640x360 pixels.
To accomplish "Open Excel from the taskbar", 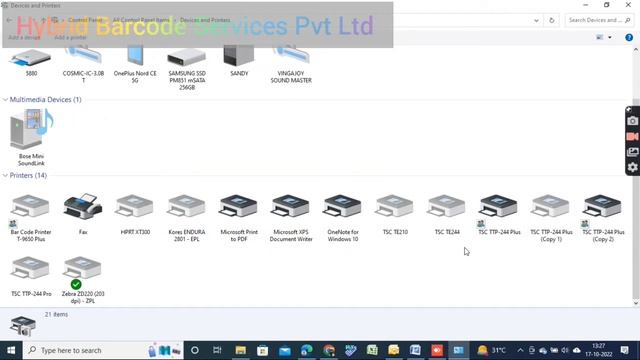I will point(372,350).
